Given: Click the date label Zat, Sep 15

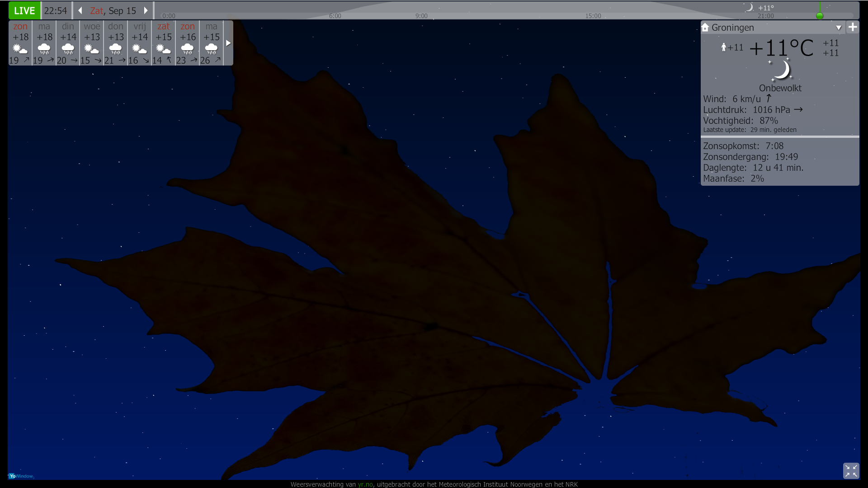Looking at the screenshot, I should coord(113,10).
